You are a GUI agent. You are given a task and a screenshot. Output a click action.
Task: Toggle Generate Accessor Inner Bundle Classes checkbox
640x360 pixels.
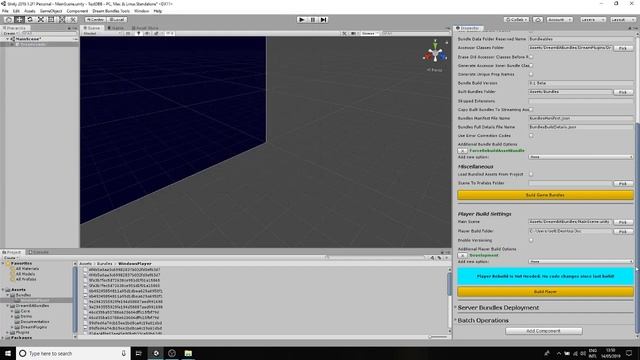(x=531, y=65)
